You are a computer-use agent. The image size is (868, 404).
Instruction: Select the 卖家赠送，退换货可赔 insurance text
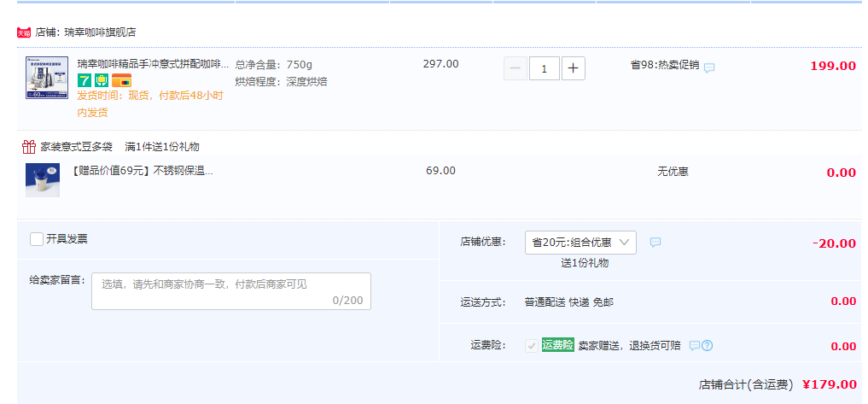click(x=630, y=346)
